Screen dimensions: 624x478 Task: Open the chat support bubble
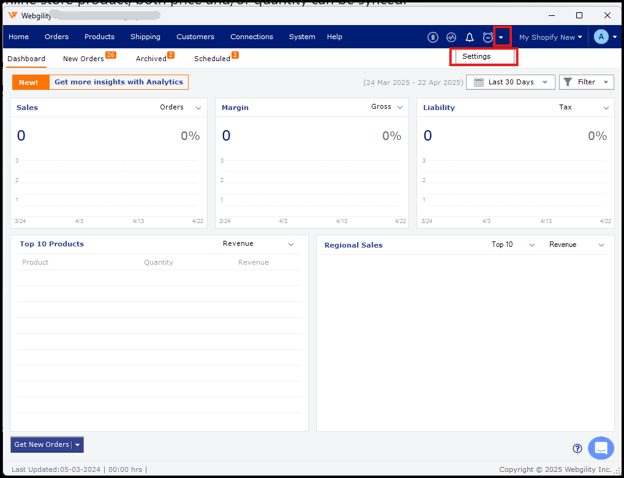(600, 448)
